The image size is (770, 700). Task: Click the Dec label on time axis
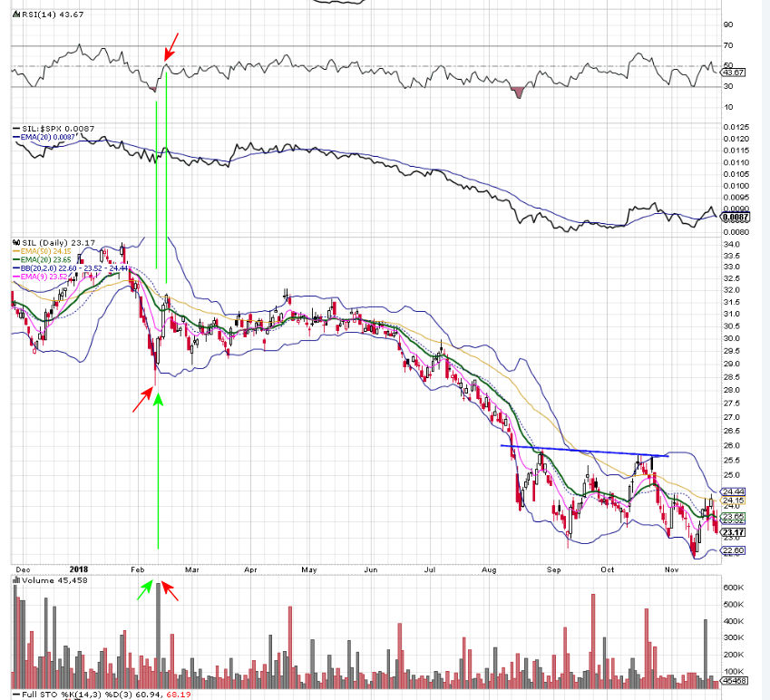point(23,569)
